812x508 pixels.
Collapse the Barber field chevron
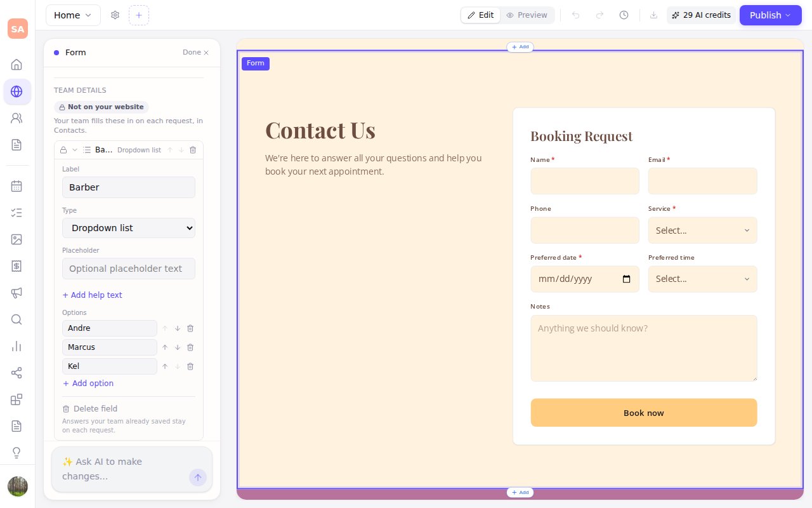tap(75, 150)
